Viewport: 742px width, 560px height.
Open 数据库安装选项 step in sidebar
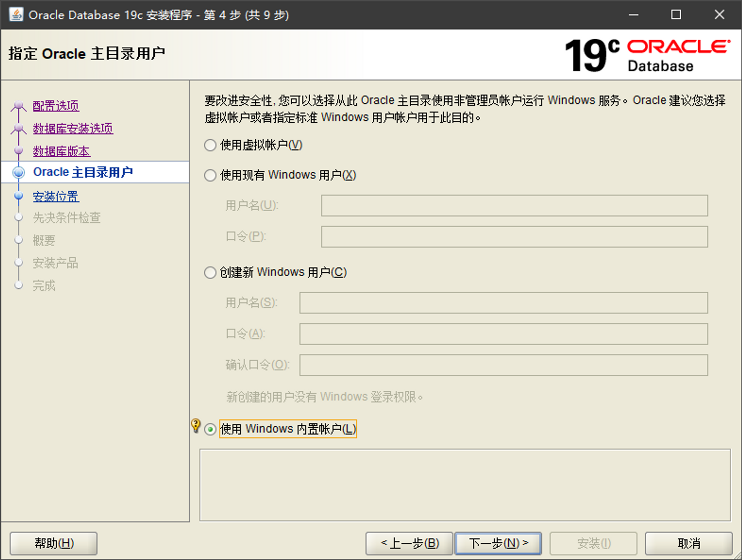(x=73, y=129)
